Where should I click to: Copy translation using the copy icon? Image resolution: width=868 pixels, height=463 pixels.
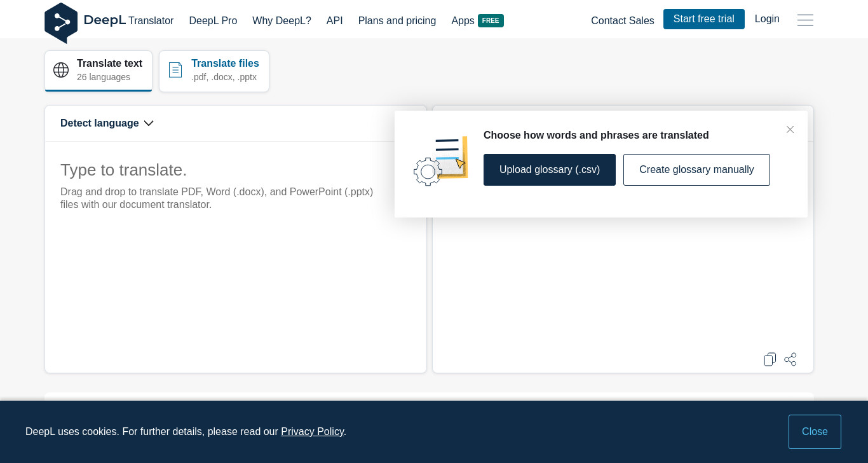pos(770,359)
